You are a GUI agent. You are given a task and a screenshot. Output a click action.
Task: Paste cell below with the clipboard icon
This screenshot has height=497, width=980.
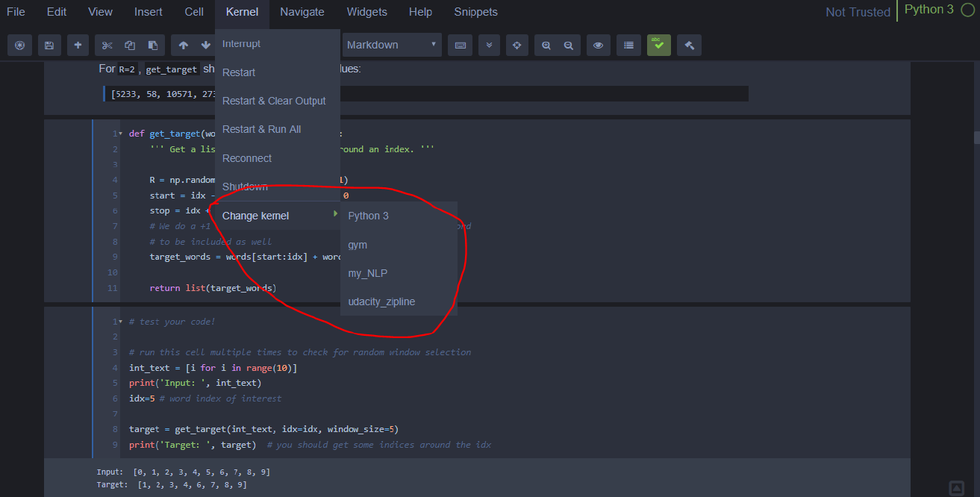click(x=153, y=45)
